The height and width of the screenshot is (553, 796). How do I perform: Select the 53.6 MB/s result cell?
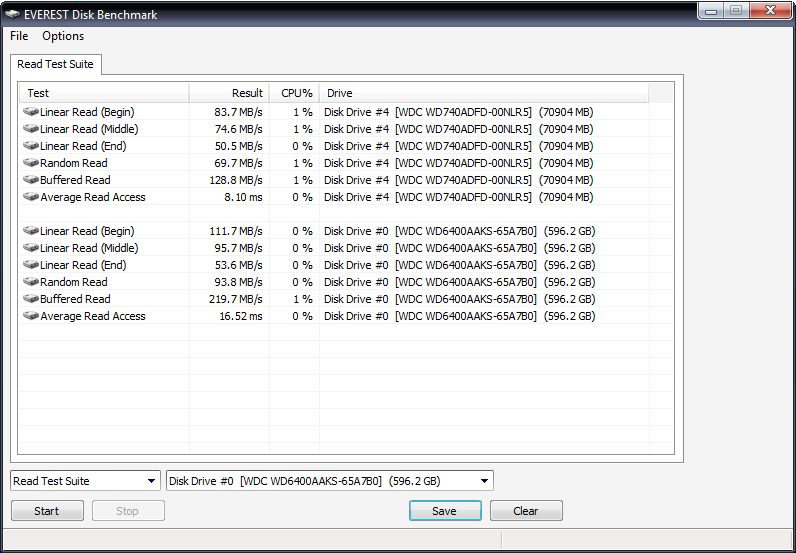(x=238, y=265)
